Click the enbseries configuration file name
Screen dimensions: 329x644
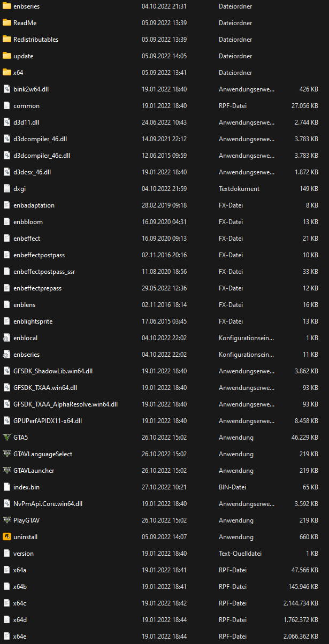pos(26,355)
